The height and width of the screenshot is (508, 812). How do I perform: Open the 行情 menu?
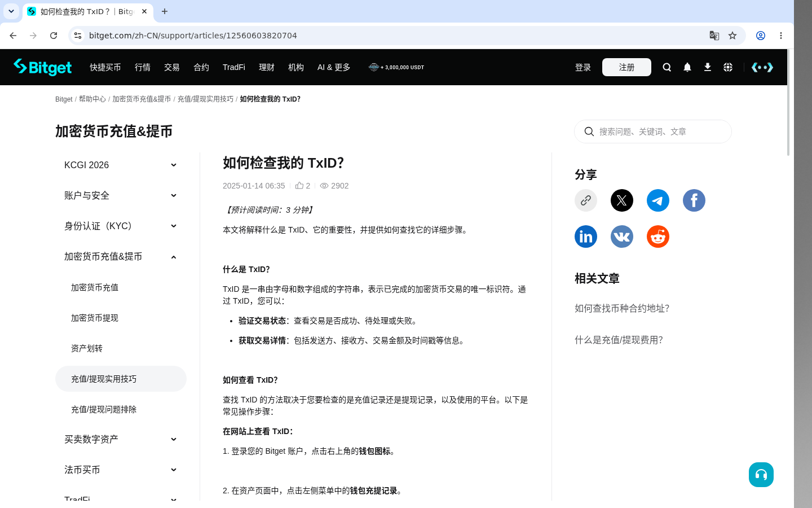143,67
